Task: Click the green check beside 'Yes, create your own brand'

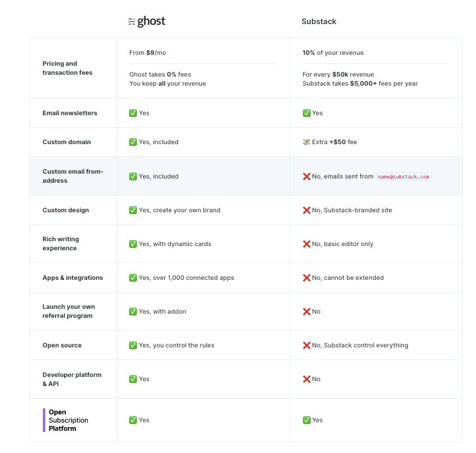Action: coord(133,210)
